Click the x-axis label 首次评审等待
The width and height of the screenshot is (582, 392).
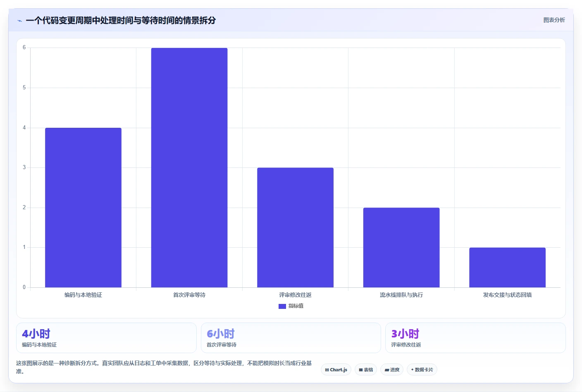tap(189, 295)
